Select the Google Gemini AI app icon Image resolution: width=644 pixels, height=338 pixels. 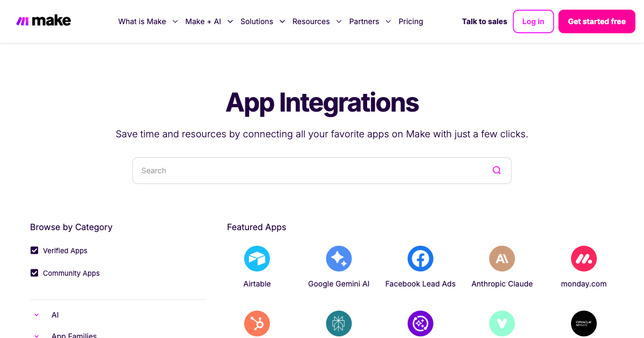point(339,258)
